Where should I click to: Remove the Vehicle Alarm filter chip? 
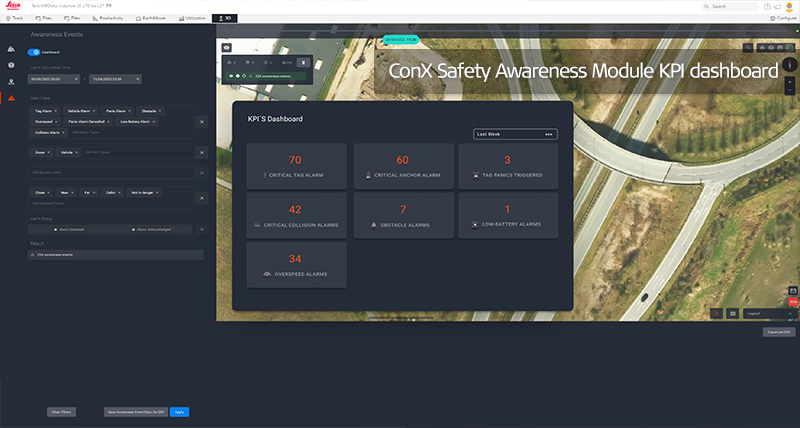click(94, 111)
